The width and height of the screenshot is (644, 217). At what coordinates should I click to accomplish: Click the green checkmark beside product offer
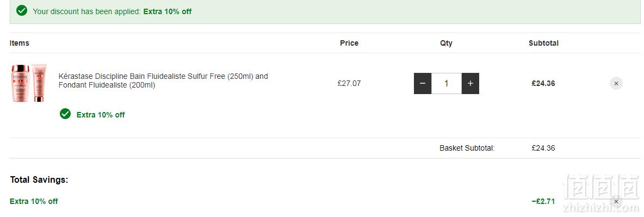coord(65,114)
